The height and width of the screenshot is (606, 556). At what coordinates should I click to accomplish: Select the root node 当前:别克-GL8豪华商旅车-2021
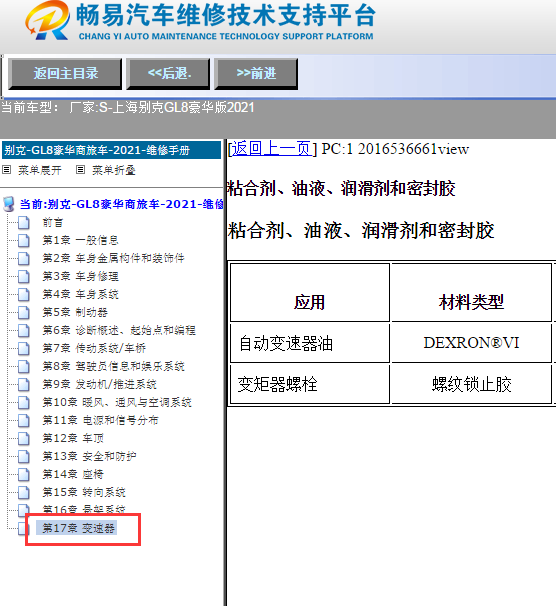point(122,204)
